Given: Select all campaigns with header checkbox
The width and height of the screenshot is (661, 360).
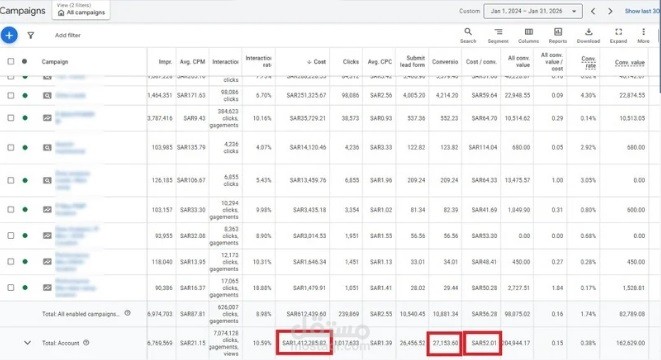Looking at the screenshot, I should 11,62.
